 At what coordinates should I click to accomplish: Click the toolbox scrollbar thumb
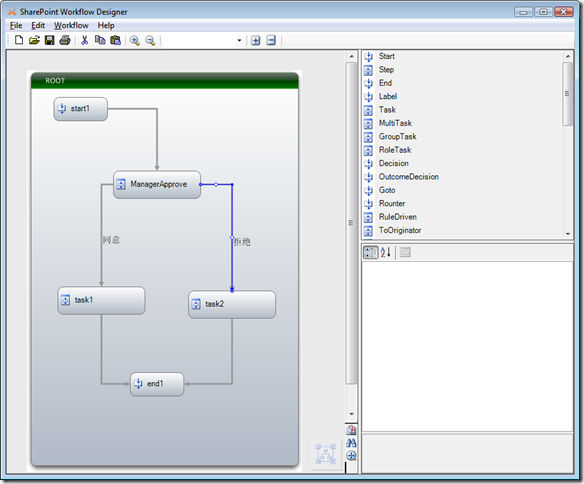(x=568, y=94)
